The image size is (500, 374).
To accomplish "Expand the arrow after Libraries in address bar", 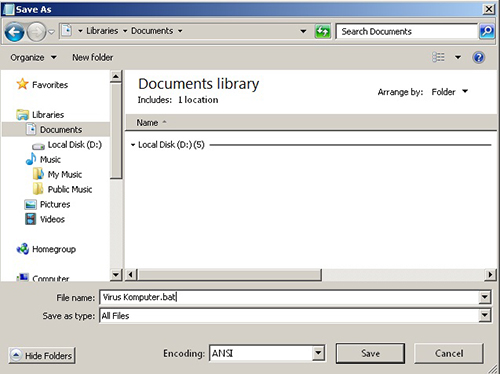I will pyautogui.click(x=125, y=31).
